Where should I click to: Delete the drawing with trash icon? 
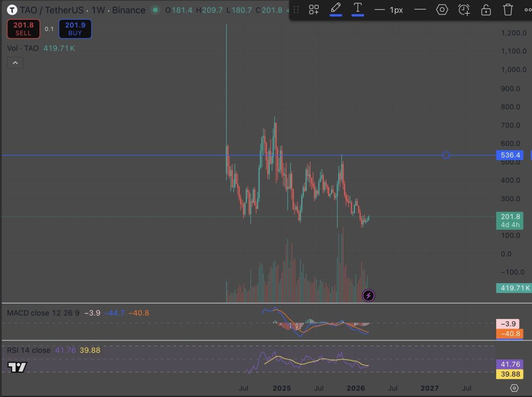(x=508, y=9)
